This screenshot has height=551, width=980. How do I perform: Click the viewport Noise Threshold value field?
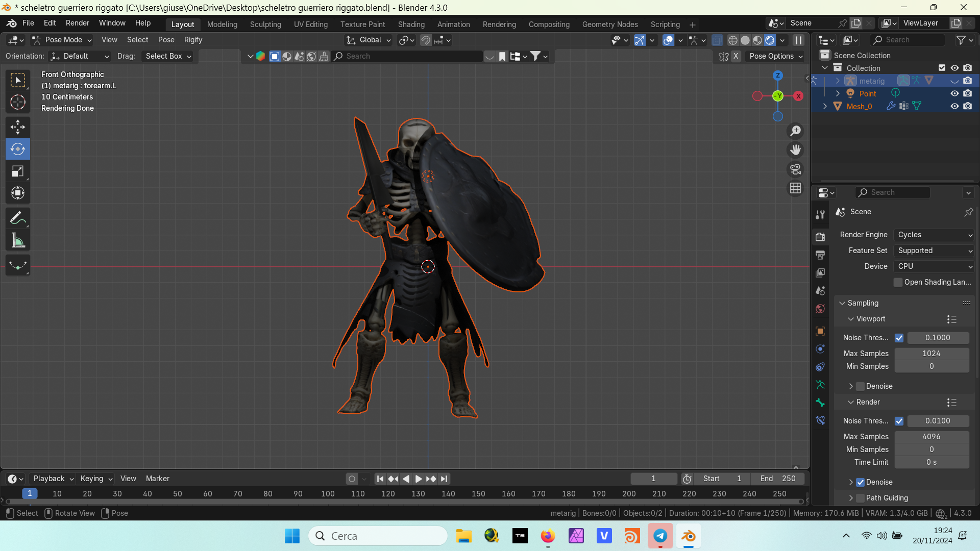938,338
